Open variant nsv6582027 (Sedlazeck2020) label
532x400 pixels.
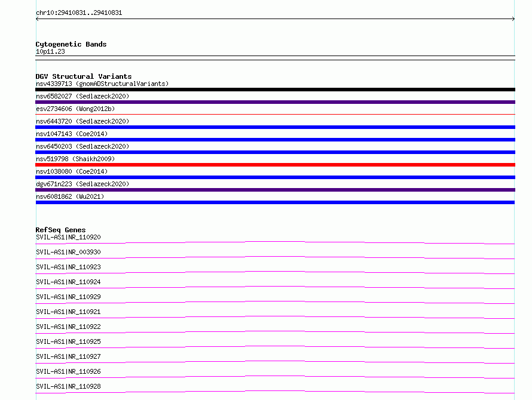pyautogui.click(x=82, y=96)
